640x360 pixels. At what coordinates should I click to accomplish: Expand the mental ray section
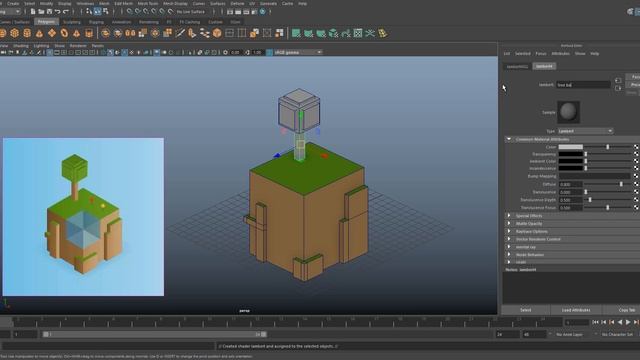tap(509, 247)
